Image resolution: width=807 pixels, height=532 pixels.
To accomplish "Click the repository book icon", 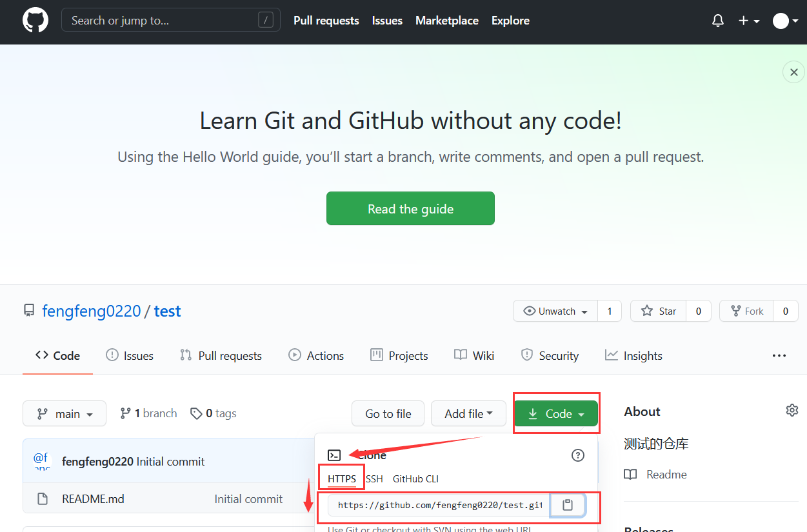I will (29, 311).
